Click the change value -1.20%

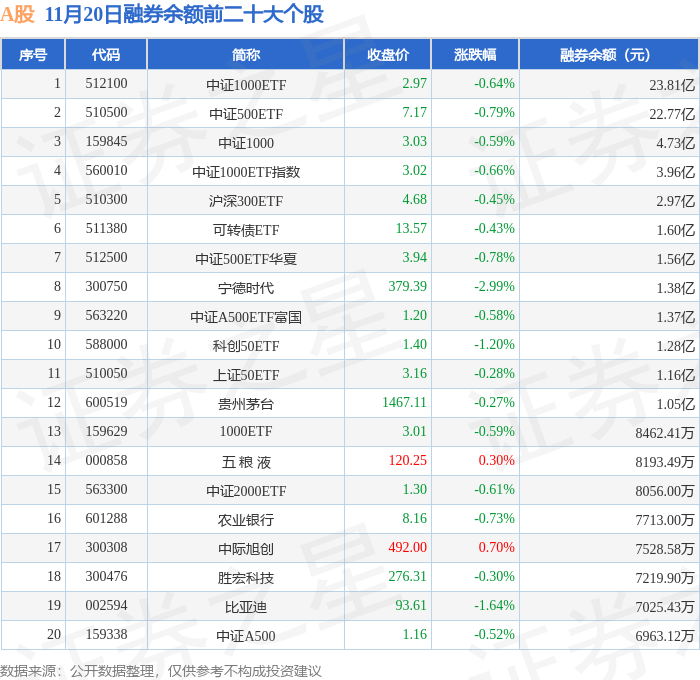[494, 344]
